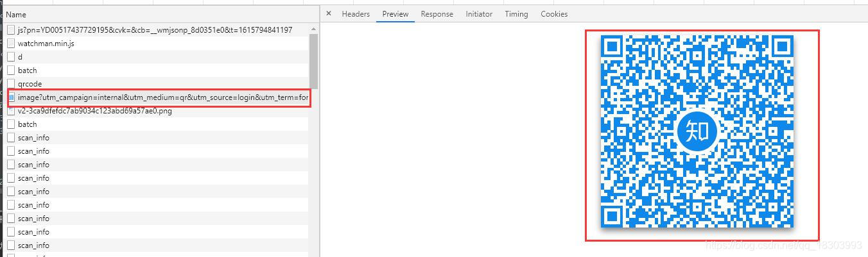The height and width of the screenshot is (257, 868).
Task: Click the request list vertical scrollbar thumb
Action: tap(313, 61)
